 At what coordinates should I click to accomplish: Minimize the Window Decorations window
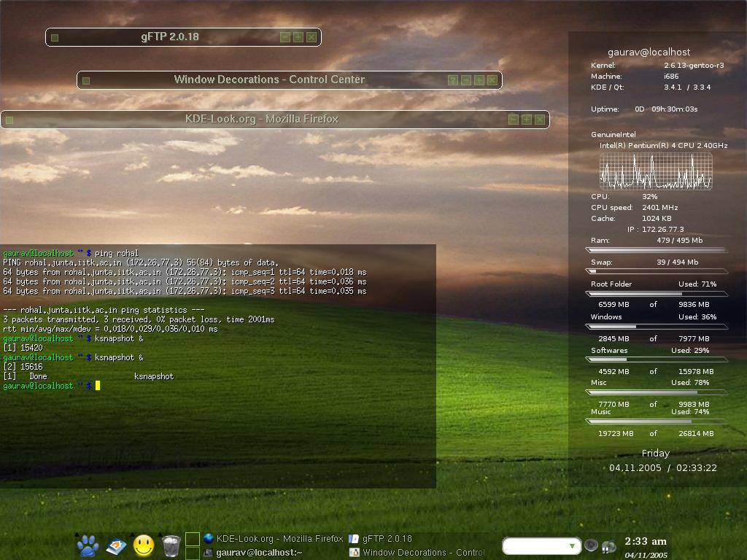tap(466, 80)
